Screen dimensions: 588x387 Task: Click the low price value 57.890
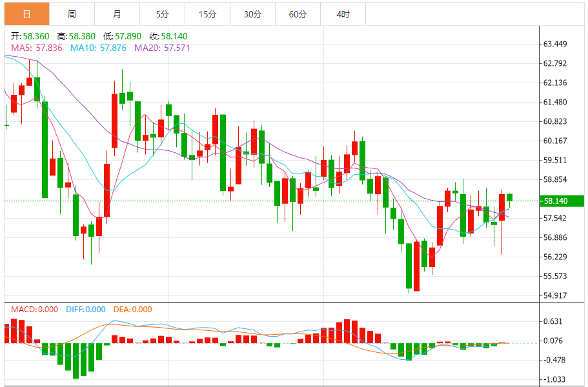pos(128,36)
